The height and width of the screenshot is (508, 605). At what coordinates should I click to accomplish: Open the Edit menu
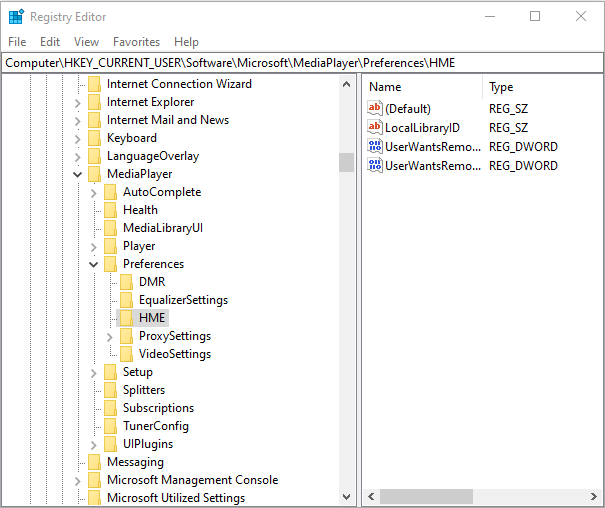tap(50, 42)
